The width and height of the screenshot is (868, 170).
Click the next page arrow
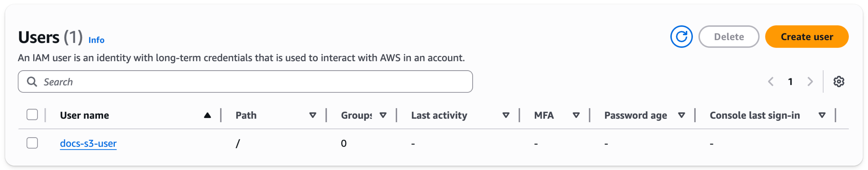[x=810, y=82]
